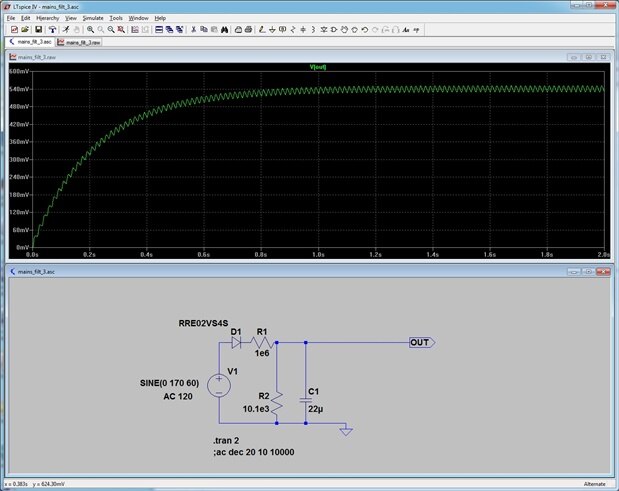Halt the simulation with the hand icon
Screen dimensions: 619x491
(77, 30)
